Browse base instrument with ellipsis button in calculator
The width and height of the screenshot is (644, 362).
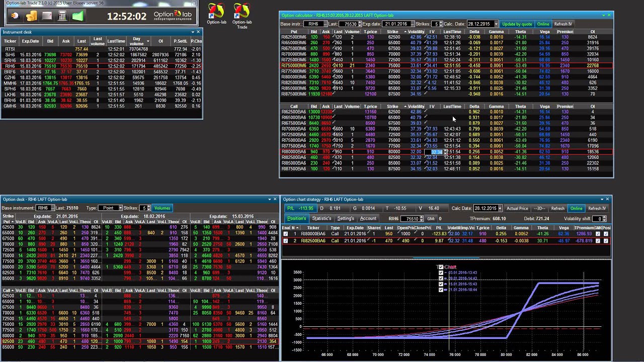325,24
